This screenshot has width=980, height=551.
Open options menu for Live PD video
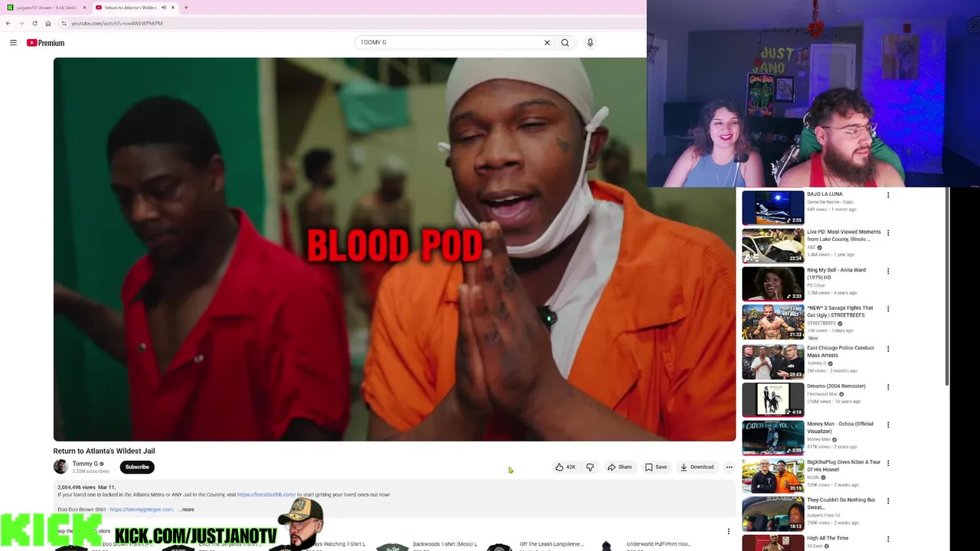[x=888, y=233]
